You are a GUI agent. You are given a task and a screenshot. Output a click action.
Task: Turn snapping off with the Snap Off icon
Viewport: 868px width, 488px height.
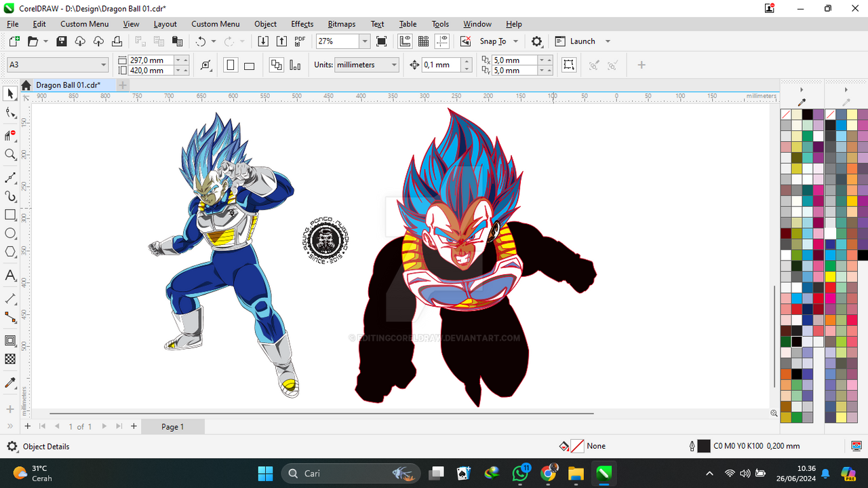[x=465, y=41]
